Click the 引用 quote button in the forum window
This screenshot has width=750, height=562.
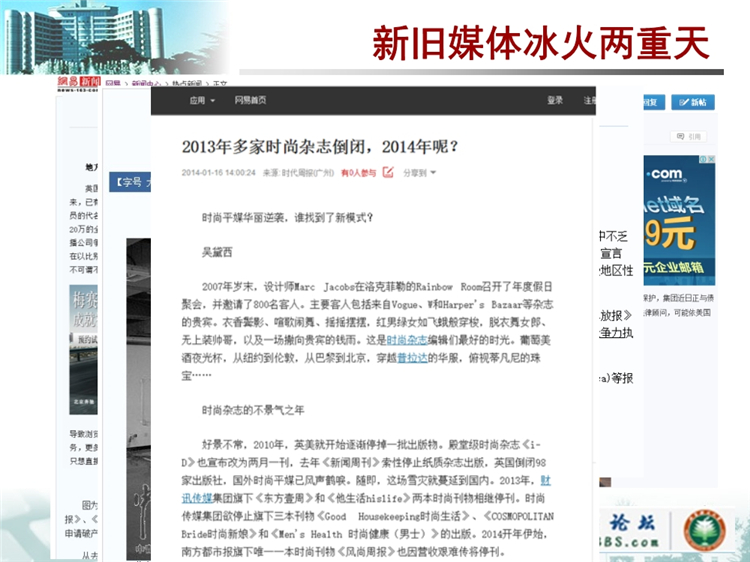[x=688, y=137]
